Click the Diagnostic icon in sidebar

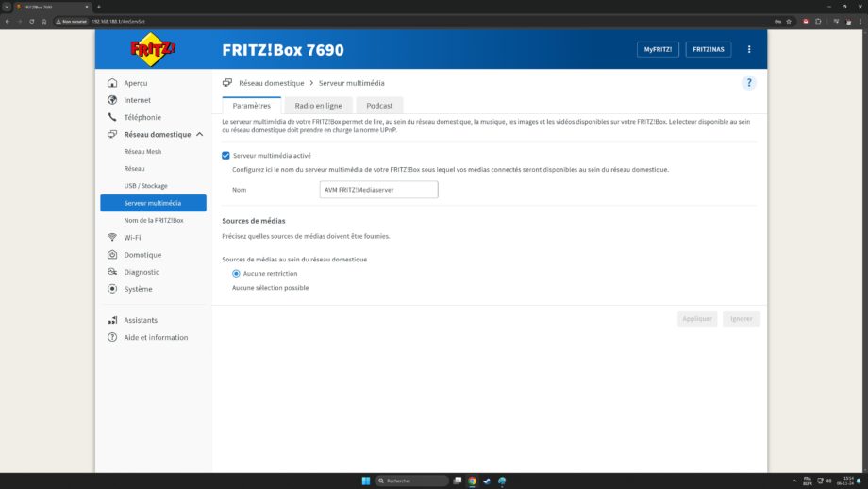pos(112,272)
